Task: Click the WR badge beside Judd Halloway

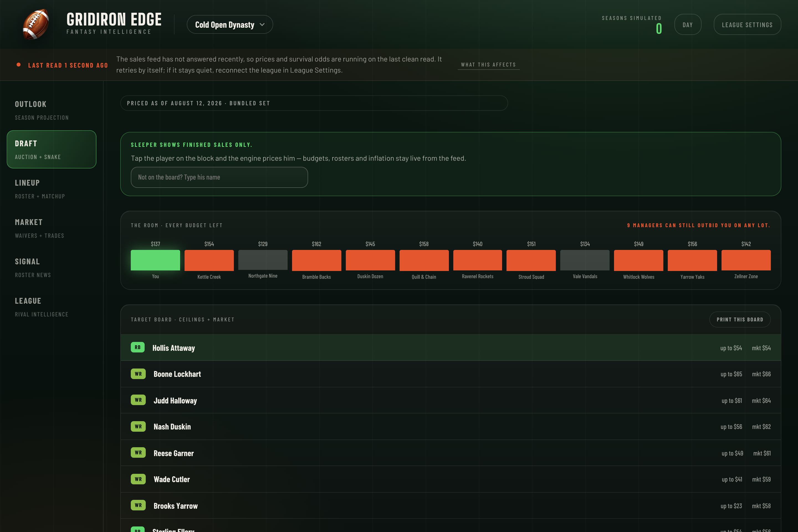Action: pos(138,400)
